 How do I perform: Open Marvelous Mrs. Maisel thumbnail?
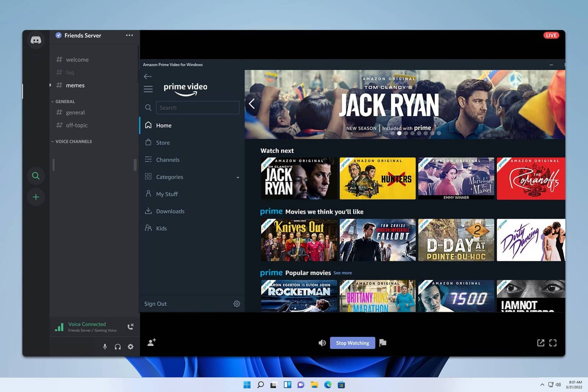[x=456, y=178]
